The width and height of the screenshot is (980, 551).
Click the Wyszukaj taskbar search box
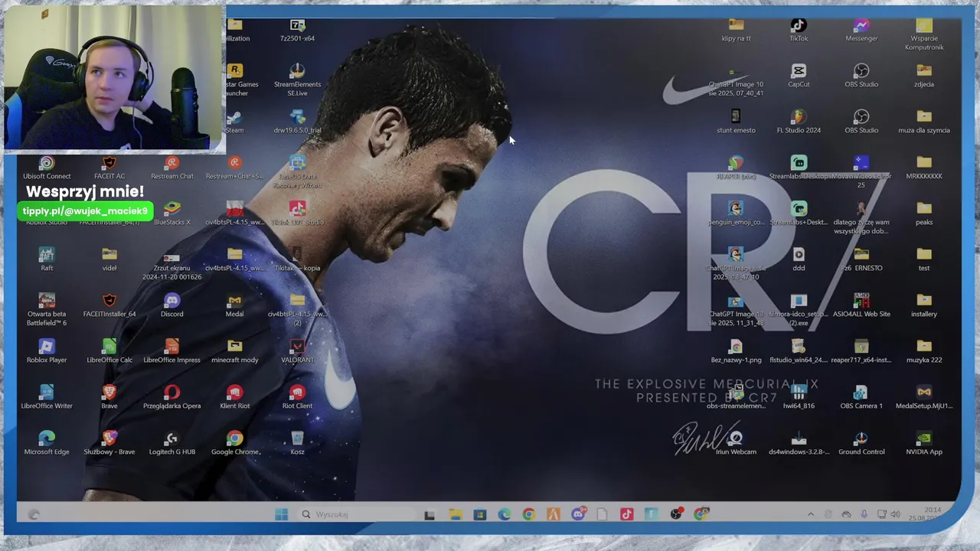pos(355,514)
